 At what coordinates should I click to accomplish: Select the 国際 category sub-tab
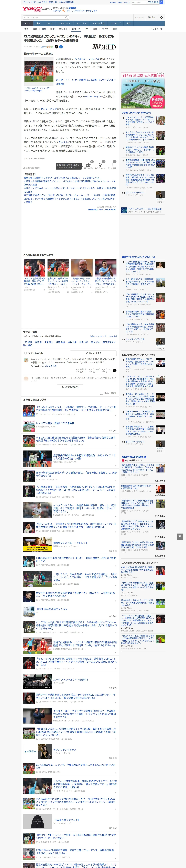pyautogui.click(x=44, y=29)
